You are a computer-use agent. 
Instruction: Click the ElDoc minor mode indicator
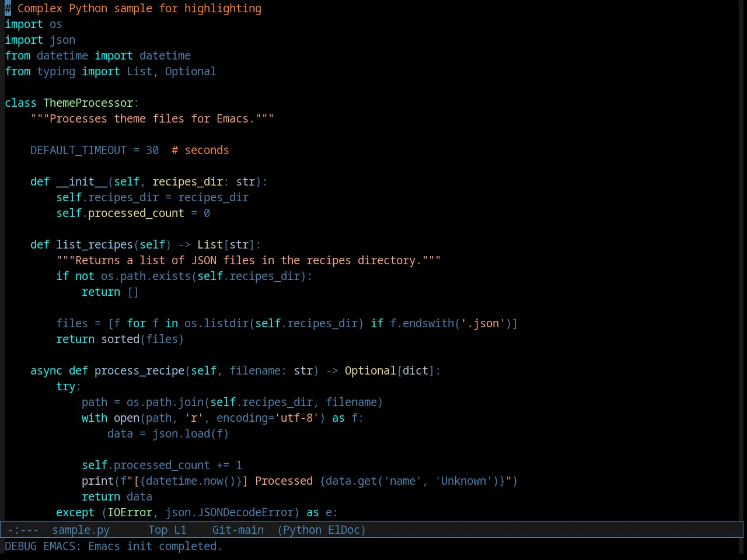point(344,530)
